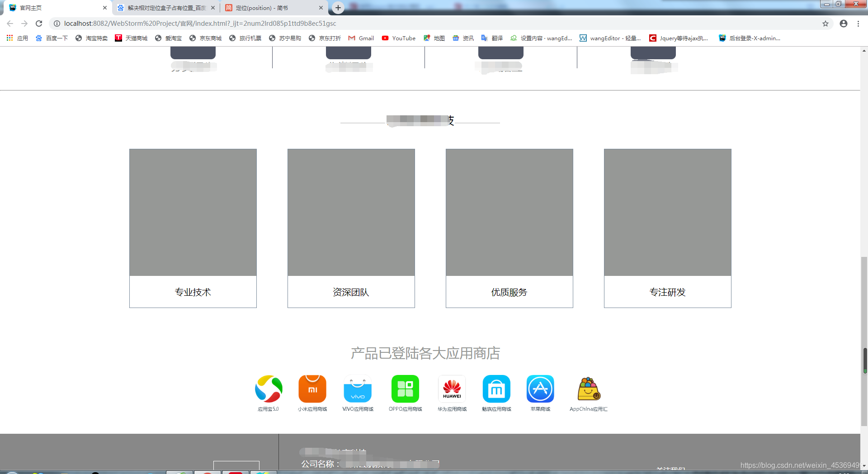Image resolution: width=868 pixels, height=474 pixels.
Task: Open the 苹果商城 App Store icon
Action: click(x=540, y=389)
